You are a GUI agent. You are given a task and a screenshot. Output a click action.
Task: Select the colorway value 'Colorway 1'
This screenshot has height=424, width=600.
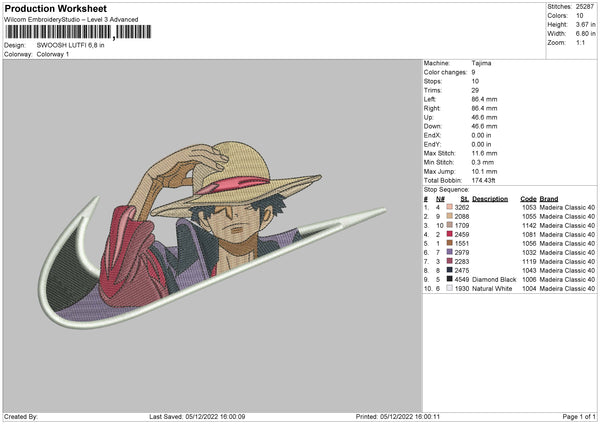coord(53,54)
